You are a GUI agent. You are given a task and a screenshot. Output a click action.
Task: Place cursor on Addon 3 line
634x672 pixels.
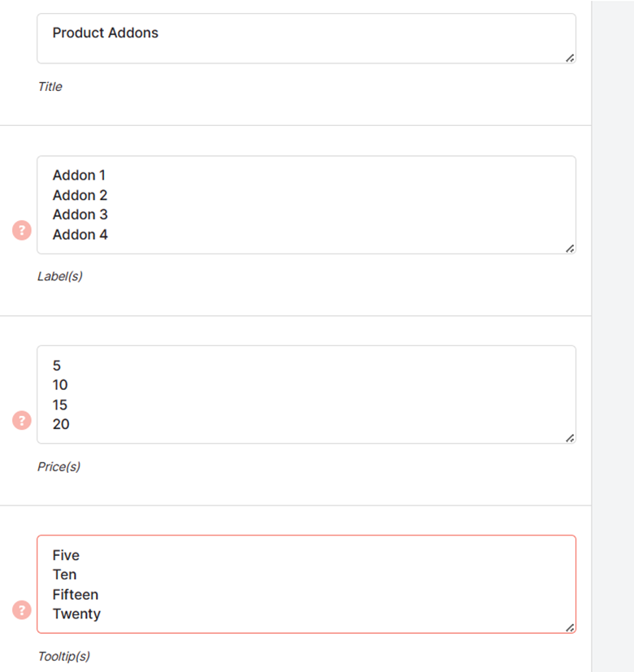80,215
